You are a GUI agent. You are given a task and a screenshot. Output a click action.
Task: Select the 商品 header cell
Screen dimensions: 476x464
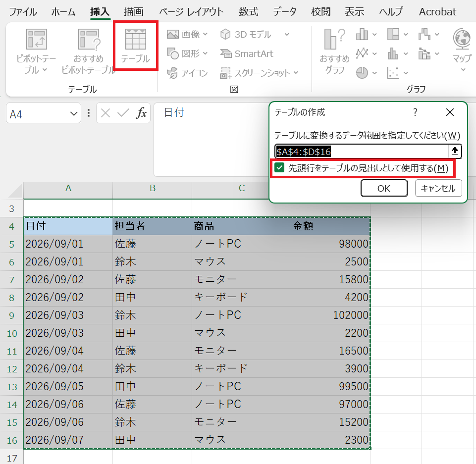tap(241, 226)
